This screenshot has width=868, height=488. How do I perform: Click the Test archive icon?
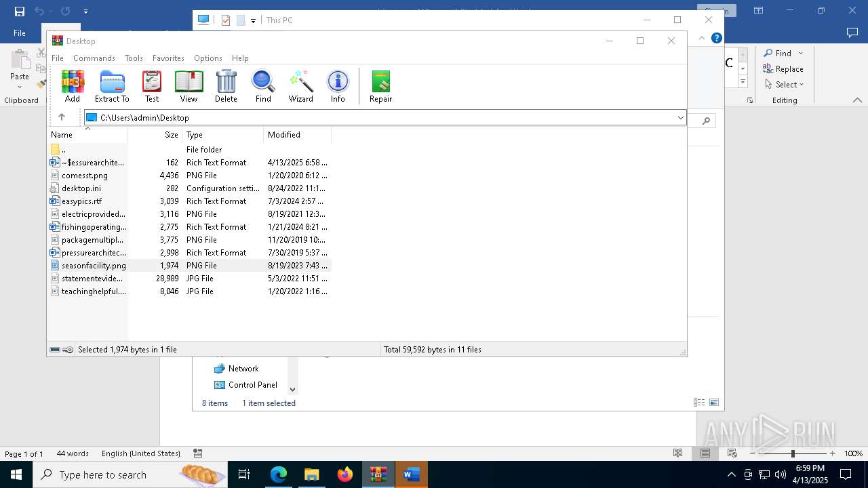coord(152,86)
